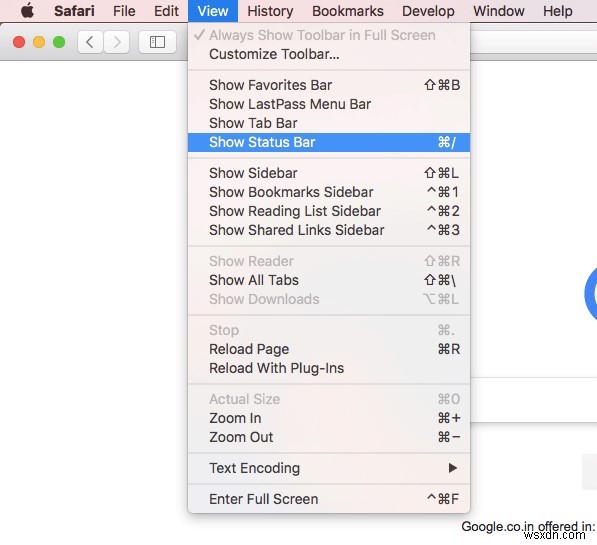597x545 pixels.
Task: Select highlighted Show Status Bar
Action: tap(329, 142)
